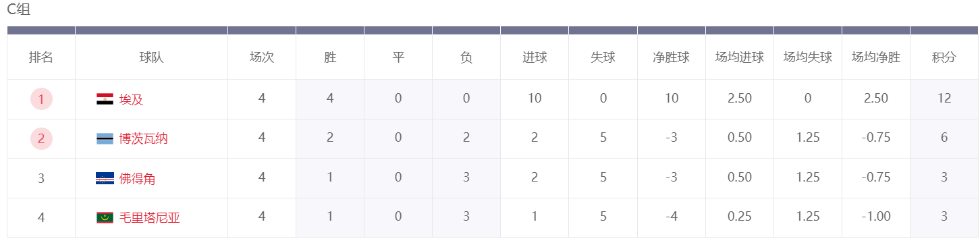Click the Botswana flag icon
The width and height of the screenshot is (980, 245).
click(105, 139)
